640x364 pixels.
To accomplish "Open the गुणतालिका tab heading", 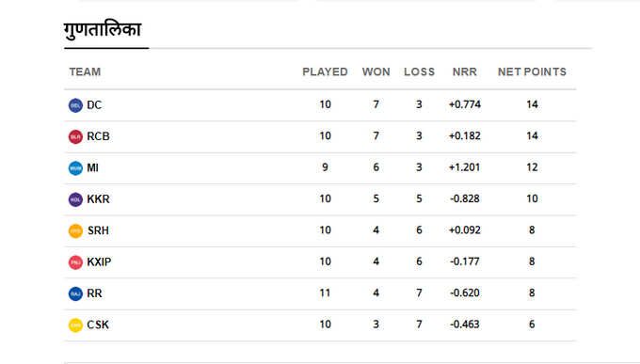I will [x=103, y=30].
